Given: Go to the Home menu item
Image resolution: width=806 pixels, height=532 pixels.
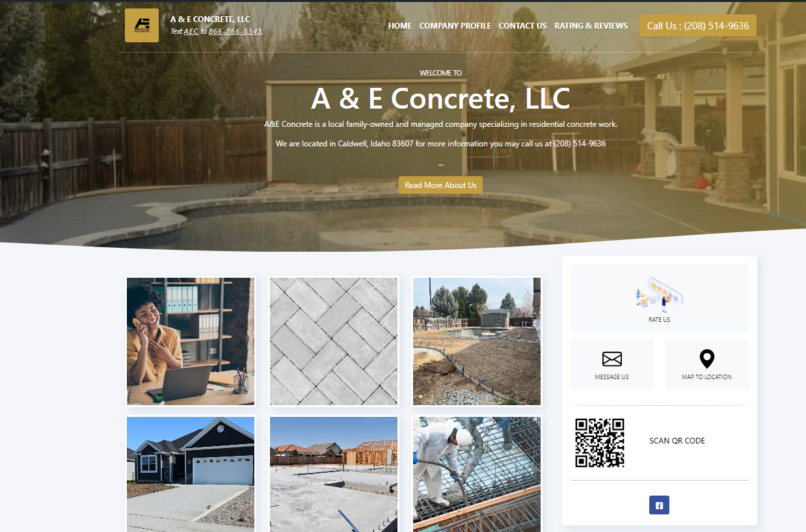Looking at the screenshot, I should tap(400, 26).
